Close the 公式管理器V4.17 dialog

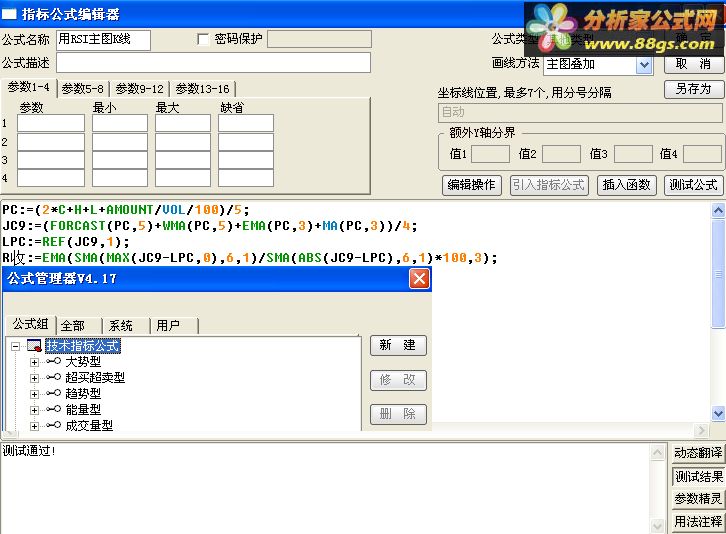pyautogui.click(x=419, y=278)
